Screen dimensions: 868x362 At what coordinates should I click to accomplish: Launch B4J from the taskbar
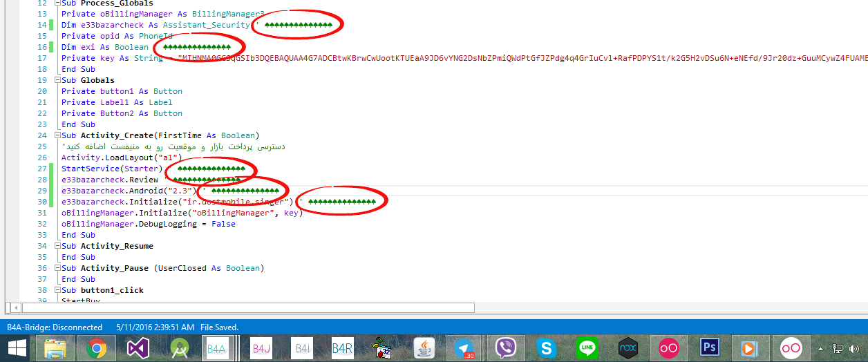tap(262, 347)
